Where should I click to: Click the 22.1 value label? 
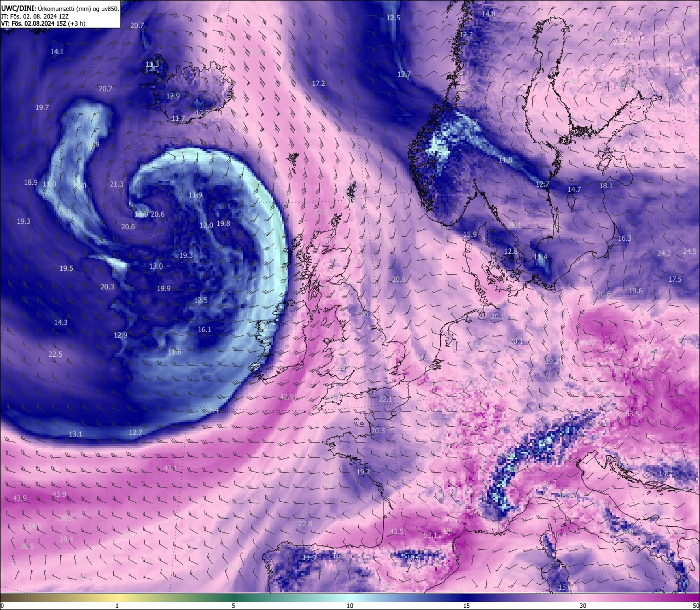386,399
